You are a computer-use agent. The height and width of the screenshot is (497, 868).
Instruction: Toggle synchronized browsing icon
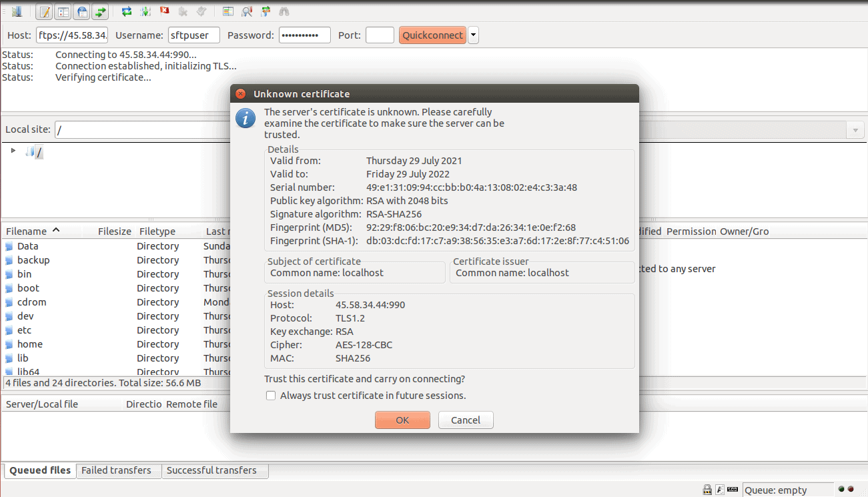[266, 11]
